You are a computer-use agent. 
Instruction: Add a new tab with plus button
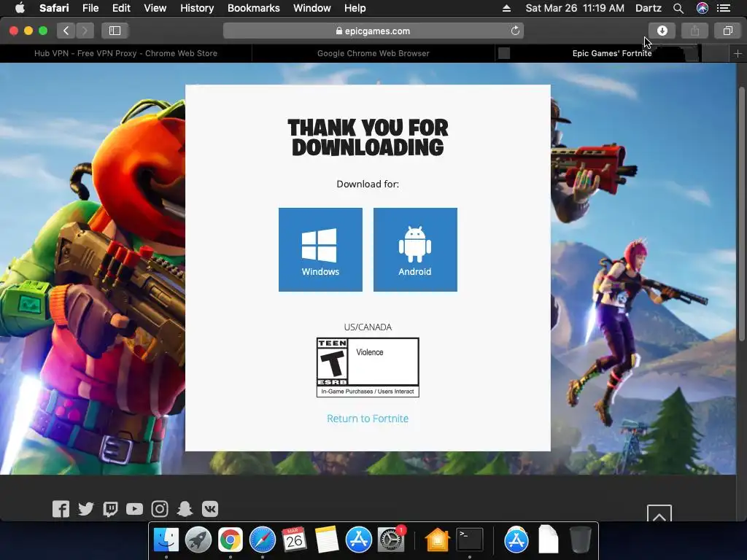click(738, 54)
